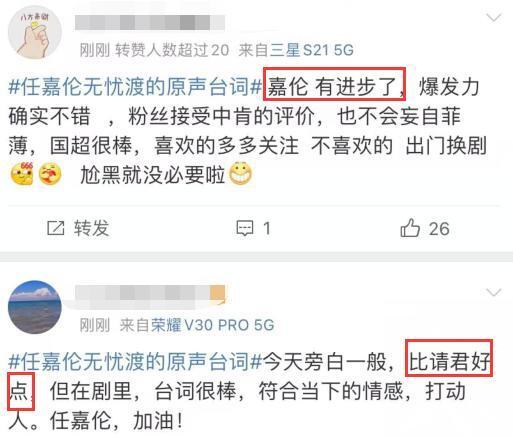
Task: Expand the first post's chevron menu
Action: tap(494, 17)
